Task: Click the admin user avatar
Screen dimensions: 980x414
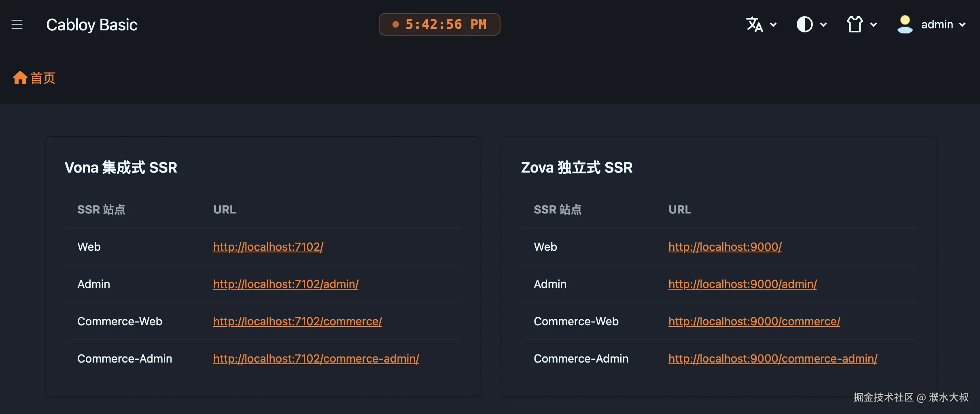Action: tap(905, 24)
